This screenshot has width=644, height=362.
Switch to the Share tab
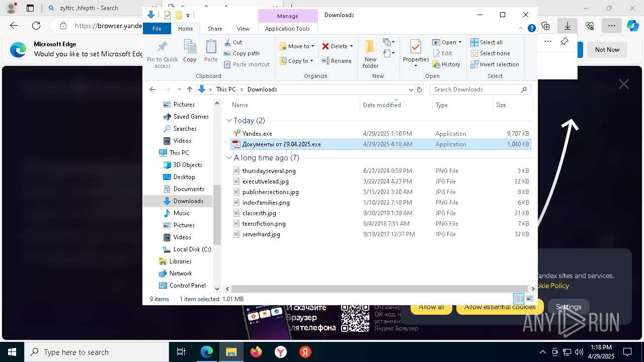coord(215,29)
